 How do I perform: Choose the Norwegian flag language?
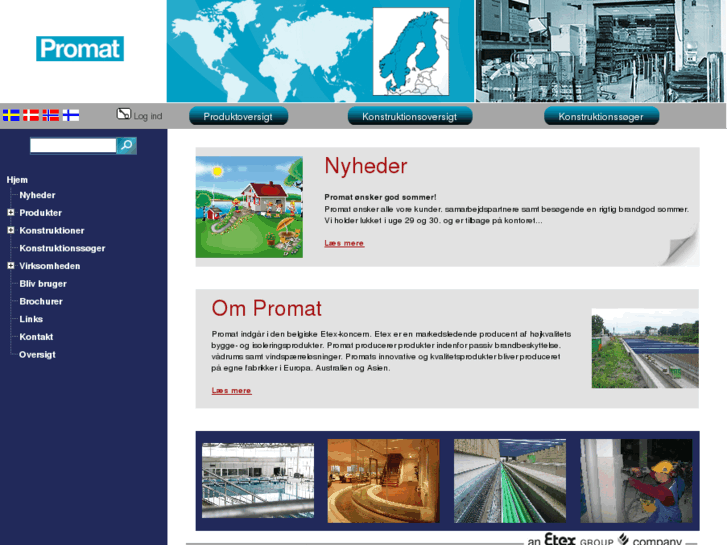(51, 115)
